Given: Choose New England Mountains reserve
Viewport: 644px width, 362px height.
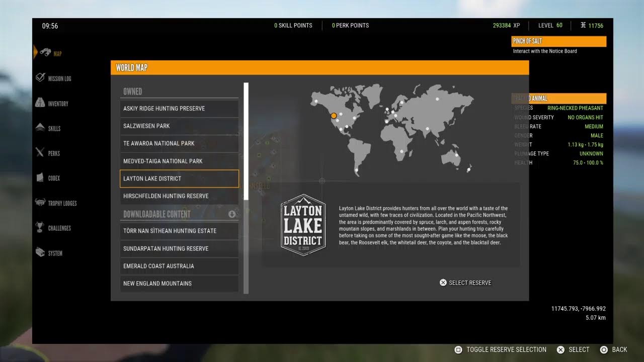Looking at the screenshot, I should click(179, 284).
